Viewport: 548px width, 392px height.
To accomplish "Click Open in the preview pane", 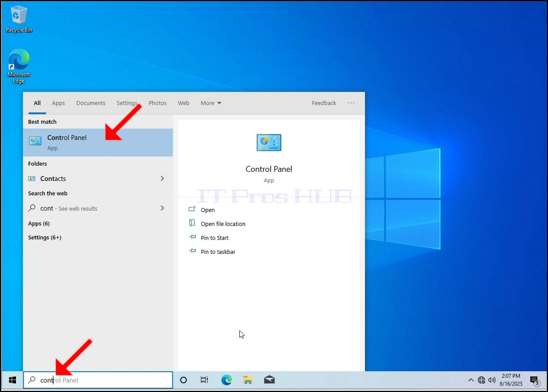I will click(x=207, y=210).
